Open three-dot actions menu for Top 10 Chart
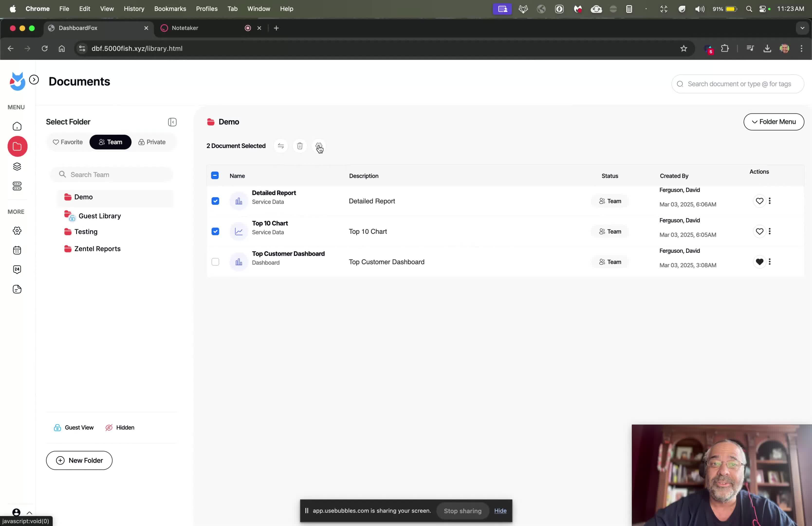 (769, 231)
